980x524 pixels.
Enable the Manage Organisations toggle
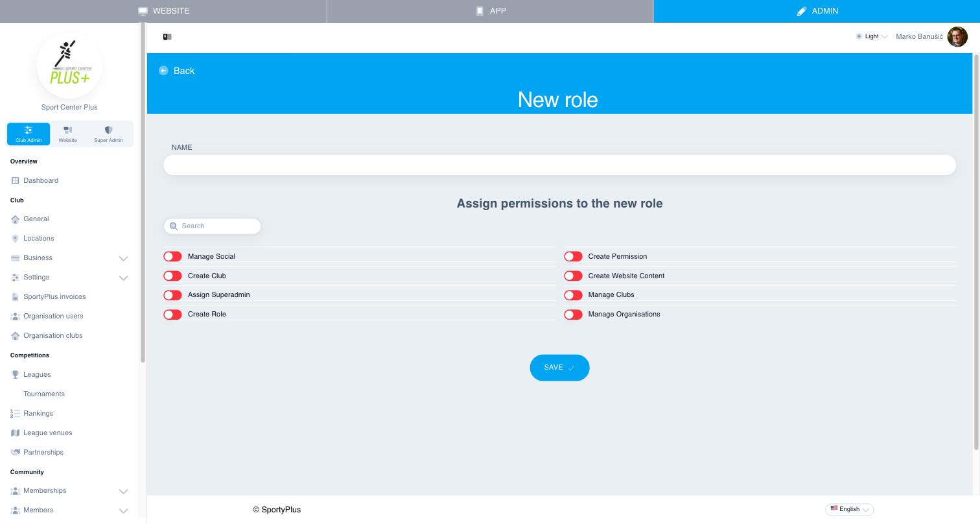point(573,315)
